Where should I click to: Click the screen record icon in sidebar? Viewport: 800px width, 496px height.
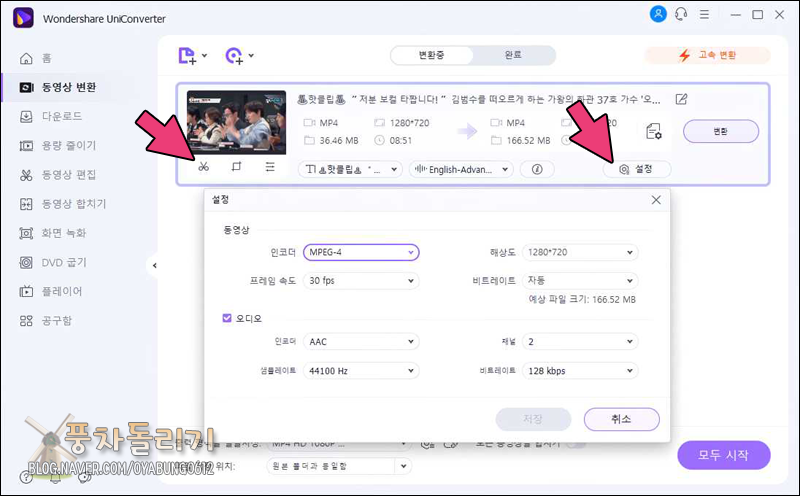[26, 233]
